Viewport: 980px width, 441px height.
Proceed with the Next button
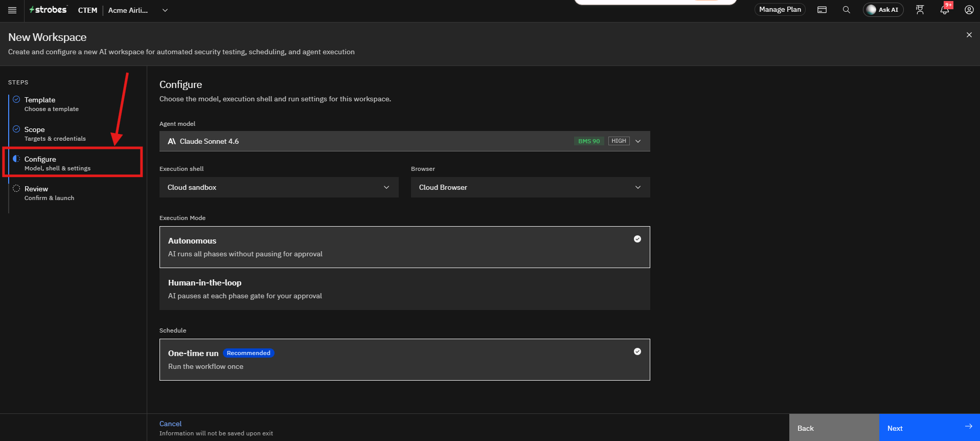[929, 428]
